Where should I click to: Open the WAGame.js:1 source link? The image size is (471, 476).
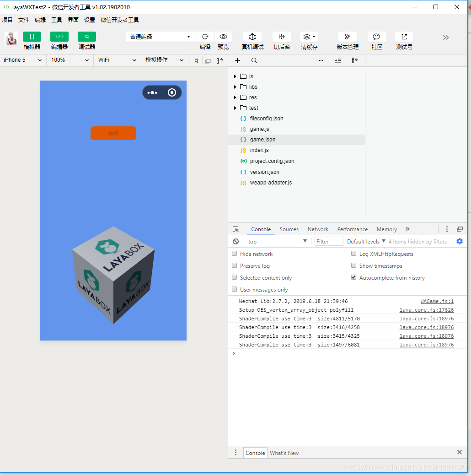coord(437,301)
